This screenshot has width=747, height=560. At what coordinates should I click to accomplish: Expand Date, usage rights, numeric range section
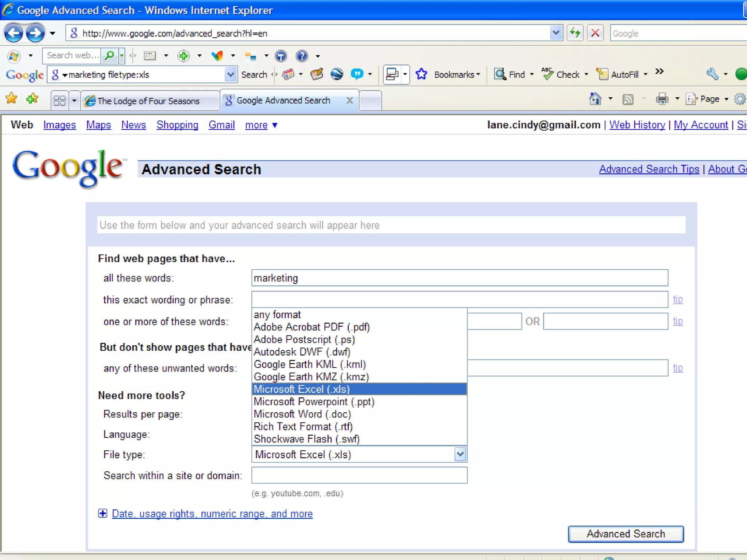[212, 514]
